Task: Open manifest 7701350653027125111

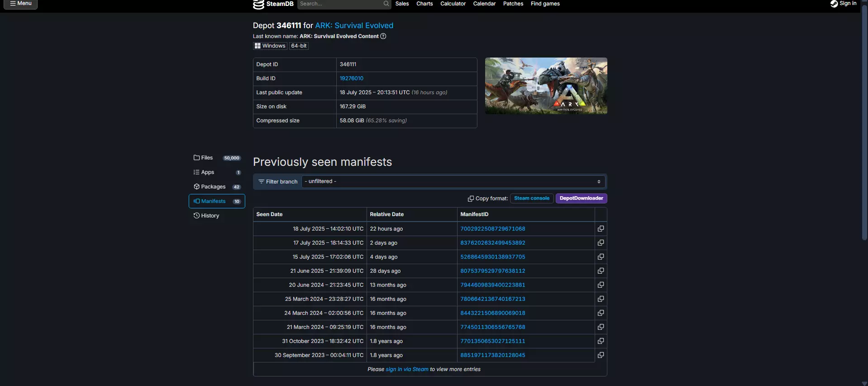Action: pos(493,341)
